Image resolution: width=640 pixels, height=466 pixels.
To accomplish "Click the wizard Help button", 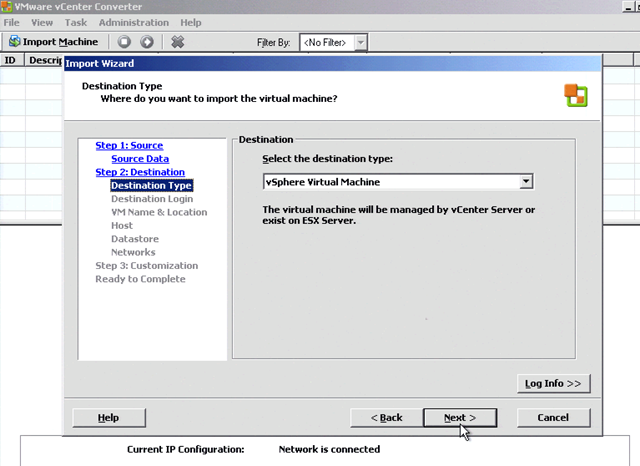I will 109,417.
